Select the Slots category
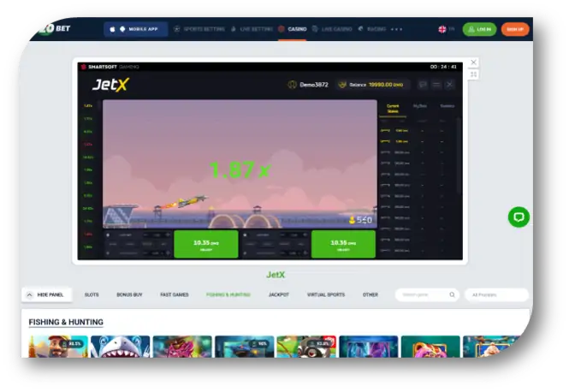This screenshot has width=569, height=392. pyautogui.click(x=92, y=294)
